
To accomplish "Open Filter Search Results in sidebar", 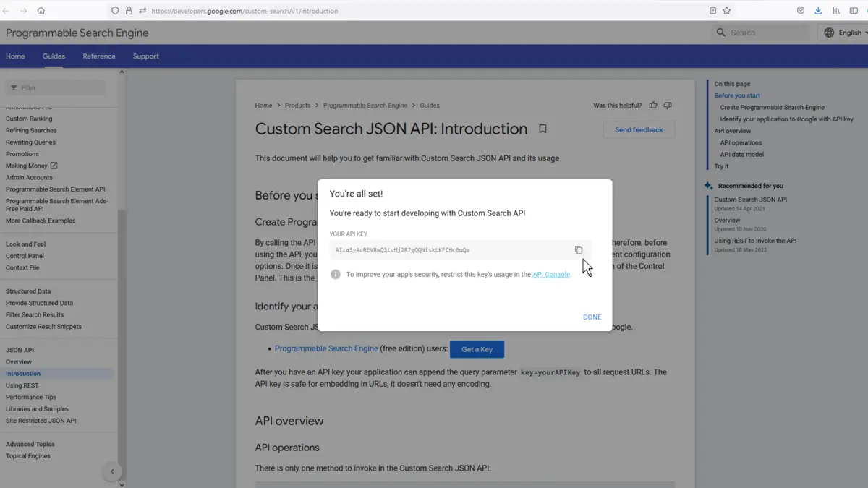I will (x=35, y=314).
